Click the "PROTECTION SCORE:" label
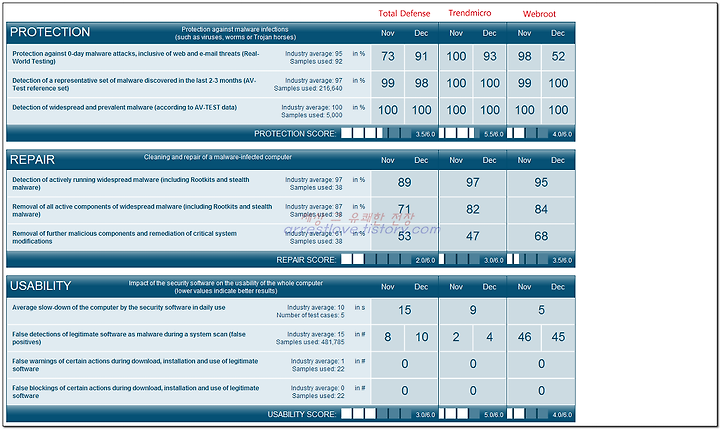This screenshot has height=429, width=720. click(x=295, y=134)
